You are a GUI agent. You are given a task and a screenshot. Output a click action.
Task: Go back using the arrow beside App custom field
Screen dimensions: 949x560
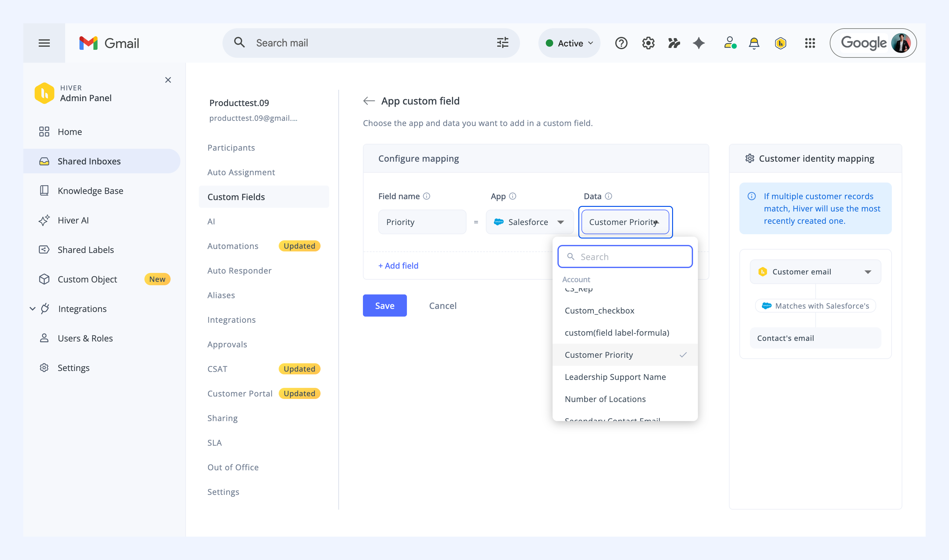[x=369, y=101]
